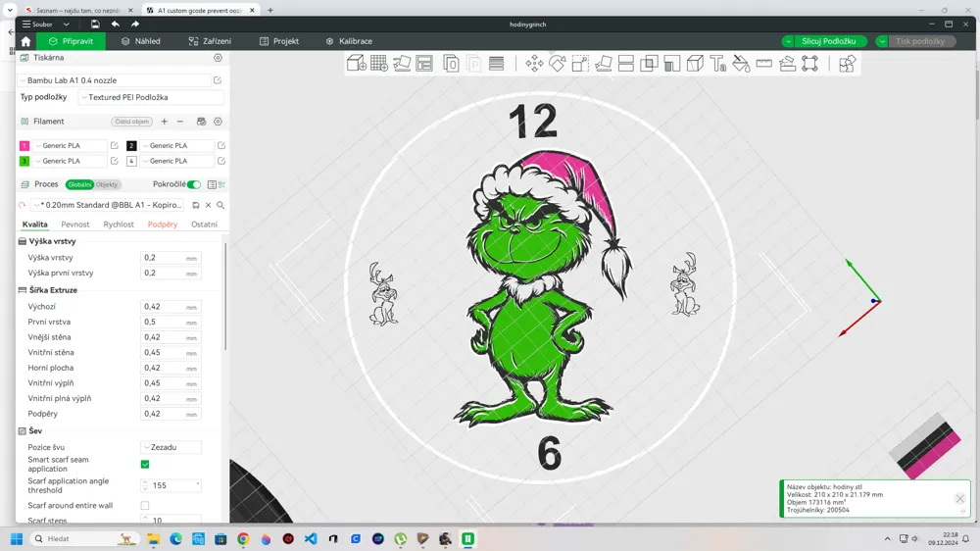The width and height of the screenshot is (980, 551).
Task: Click the pink filament 1 color swatch
Action: tap(24, 146)
